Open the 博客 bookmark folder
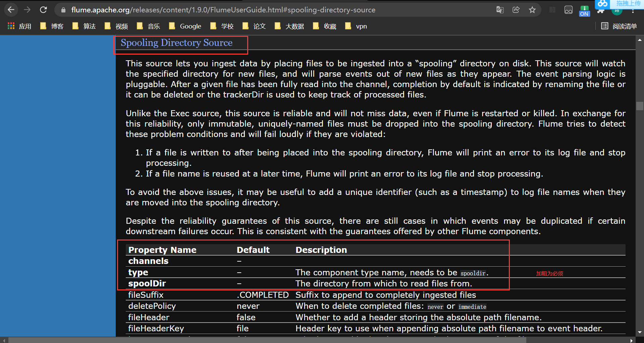 tap(52, 26)
